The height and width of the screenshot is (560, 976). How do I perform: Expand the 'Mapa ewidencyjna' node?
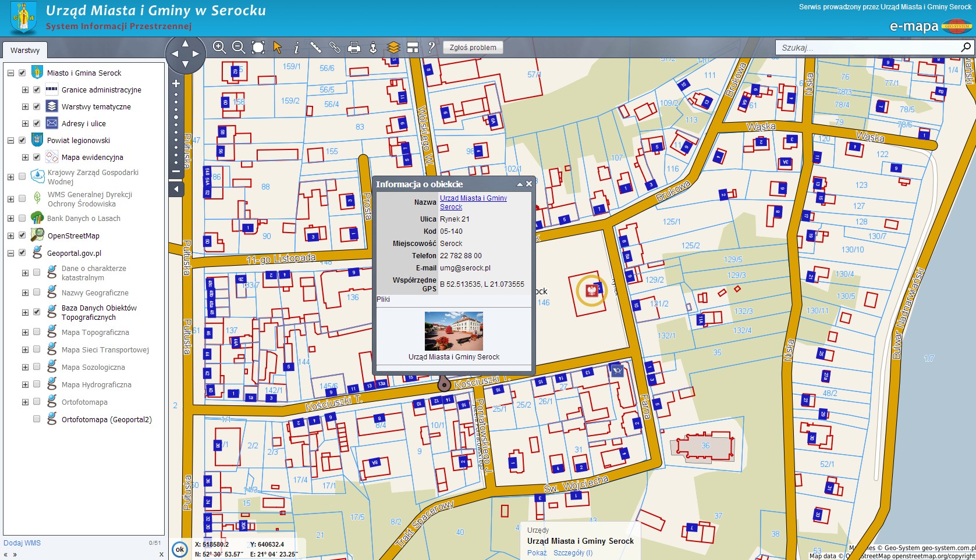[x=25, y=157]
